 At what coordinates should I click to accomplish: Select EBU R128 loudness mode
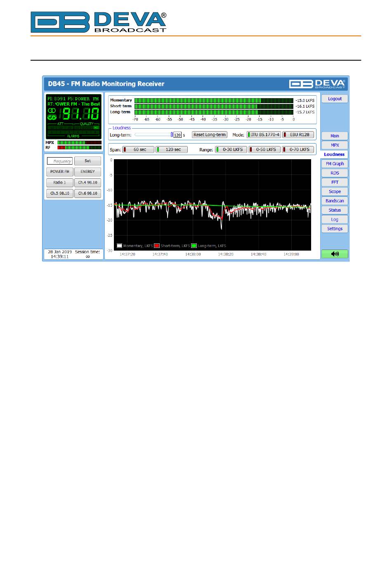[298, 135]
